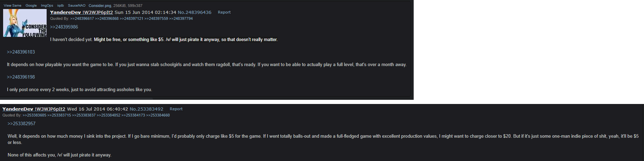Open the Consider.png thumbnail image

tap(25, 23)
